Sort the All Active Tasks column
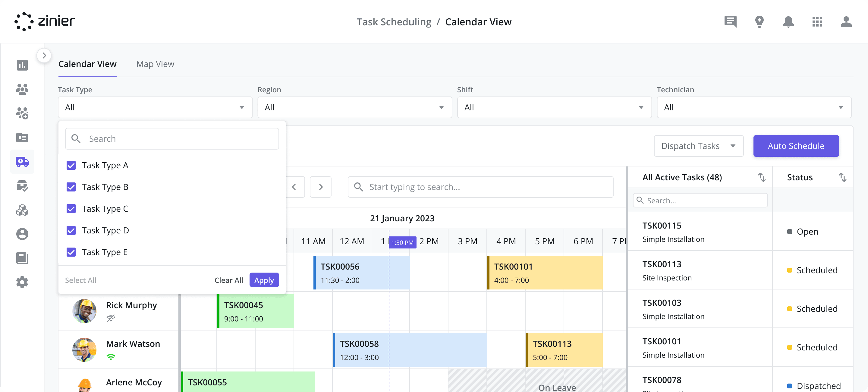Image resolution: width=868 pixels, height=392 pixels. point(762,177)
